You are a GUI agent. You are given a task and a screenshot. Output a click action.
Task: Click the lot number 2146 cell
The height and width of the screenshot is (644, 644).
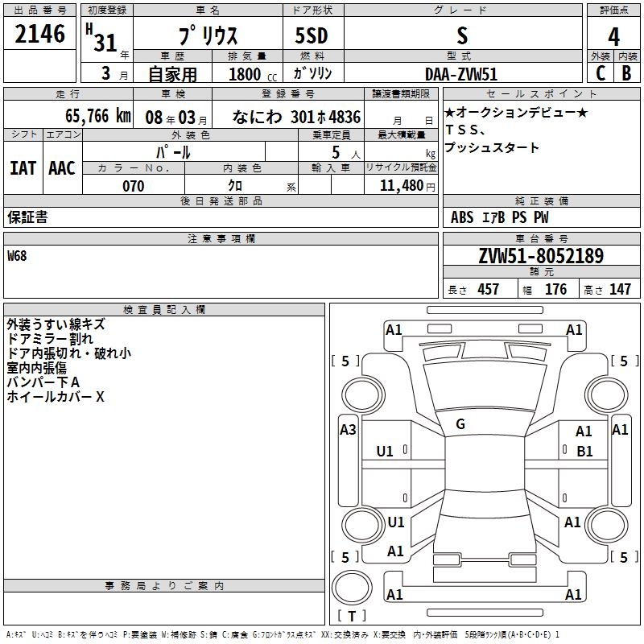[39, 34]
